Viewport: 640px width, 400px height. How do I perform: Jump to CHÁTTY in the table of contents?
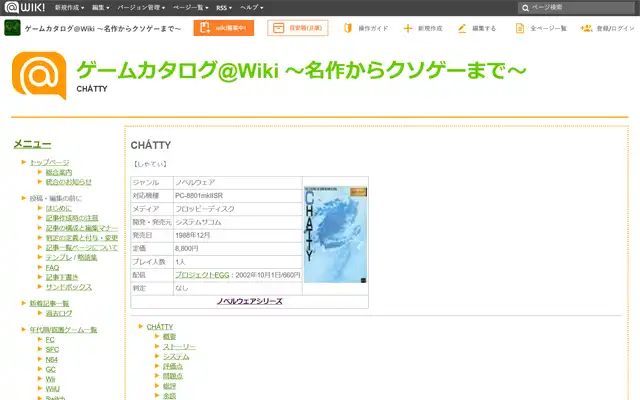click(x=160, y=327)
